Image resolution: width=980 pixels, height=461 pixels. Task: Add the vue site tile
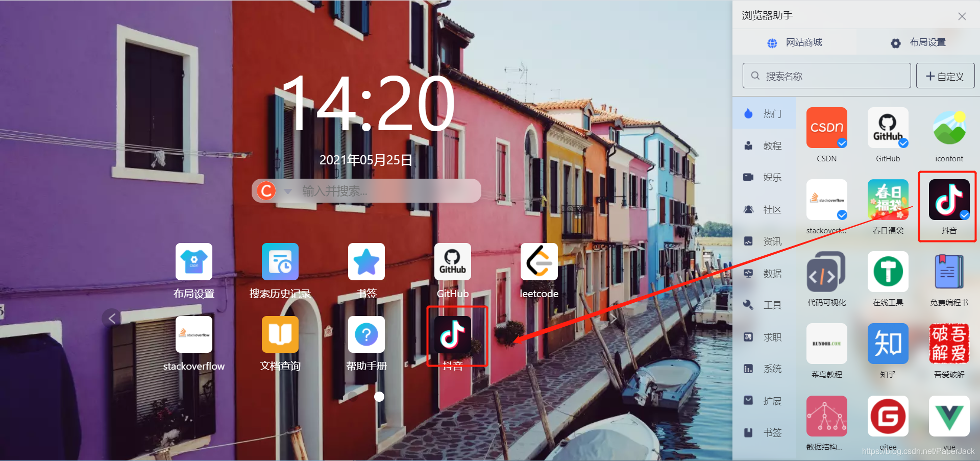(x=949, y=416)
